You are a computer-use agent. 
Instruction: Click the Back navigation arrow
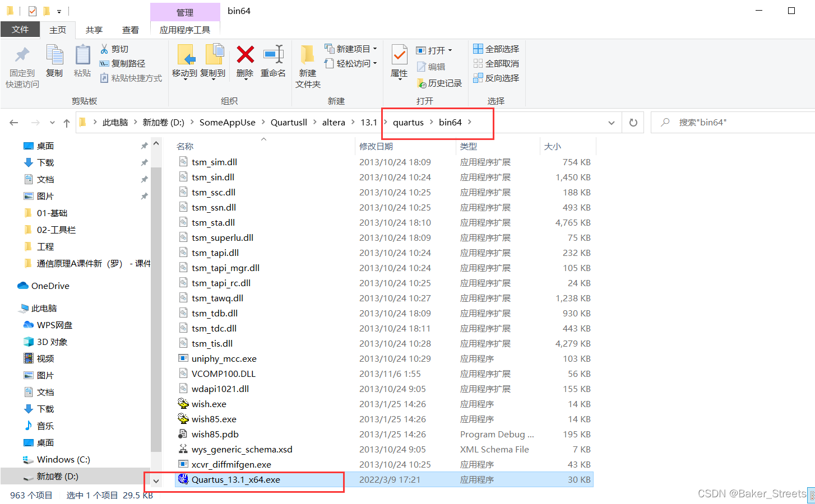coord(14,122)
